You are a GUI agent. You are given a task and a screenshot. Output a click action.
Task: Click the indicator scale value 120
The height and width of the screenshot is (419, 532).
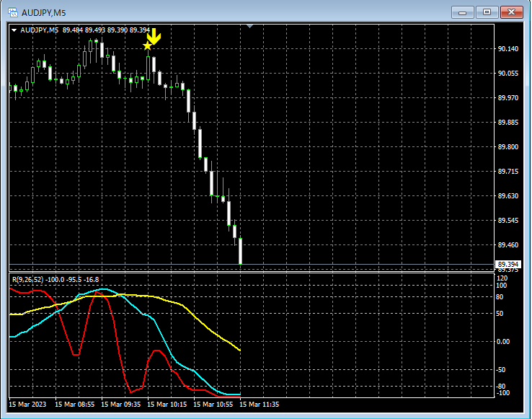[x=502, y=278]
